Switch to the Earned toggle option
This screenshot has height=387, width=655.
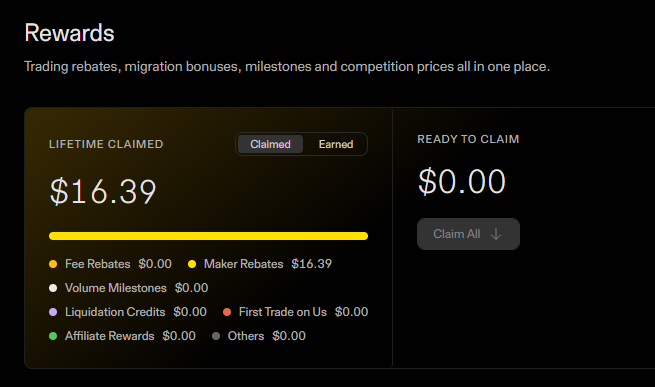[x=335, y=144]
